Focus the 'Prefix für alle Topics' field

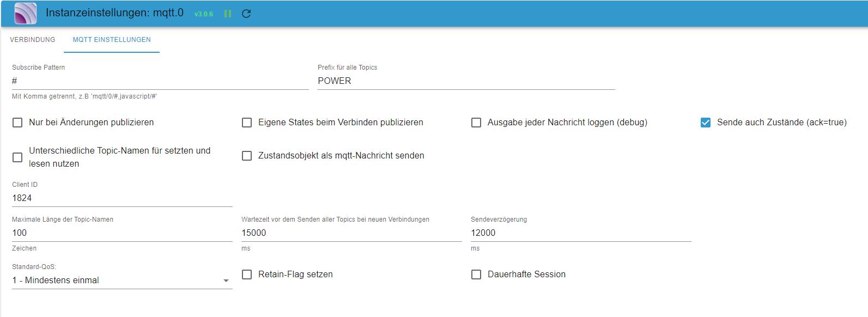[466, 81]
